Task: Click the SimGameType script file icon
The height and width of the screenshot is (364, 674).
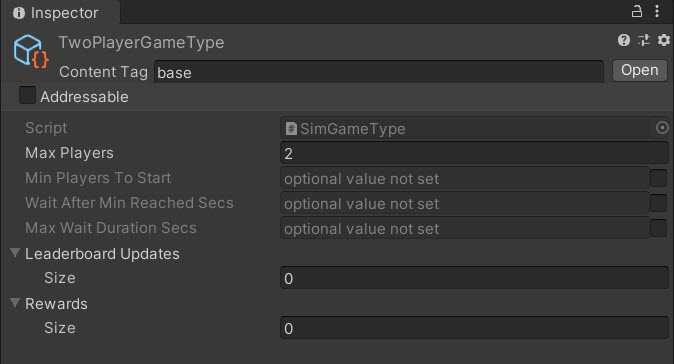Action: (291, 128)
